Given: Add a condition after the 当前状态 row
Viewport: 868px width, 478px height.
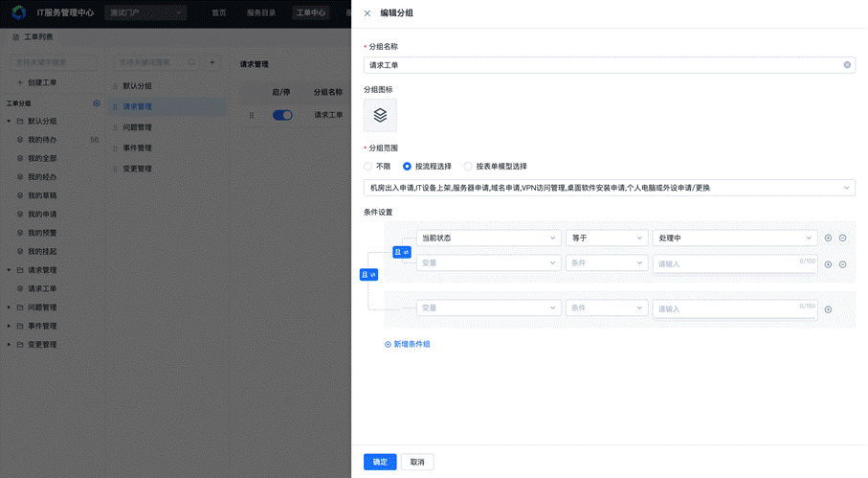Looking at the screenshot, I should pyautogui.click(x=828, y=238).
